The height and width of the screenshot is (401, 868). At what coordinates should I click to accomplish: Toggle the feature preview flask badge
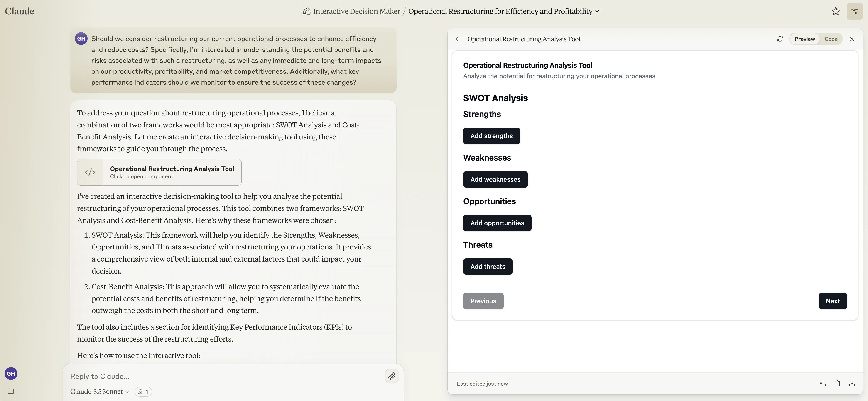(143, 391)
